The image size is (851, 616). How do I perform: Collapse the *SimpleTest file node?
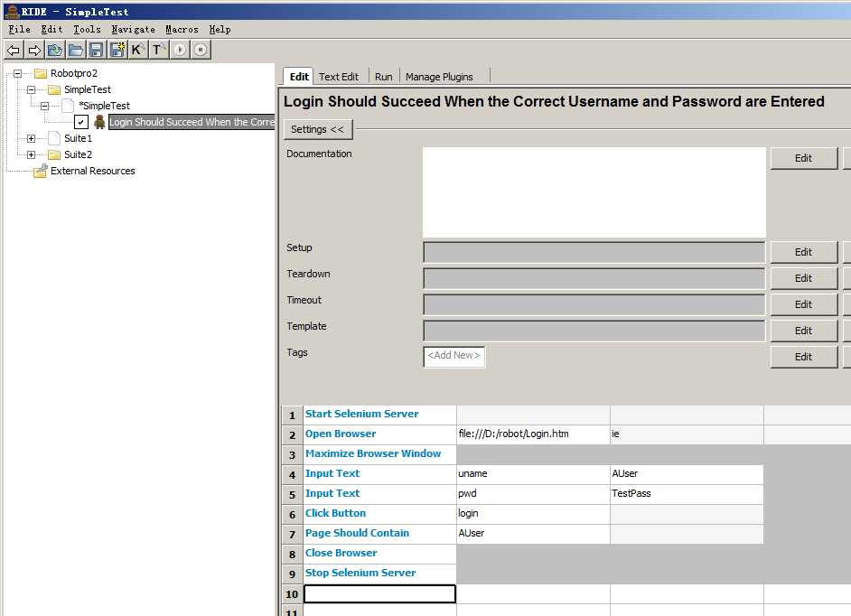(x=44, y=106)
